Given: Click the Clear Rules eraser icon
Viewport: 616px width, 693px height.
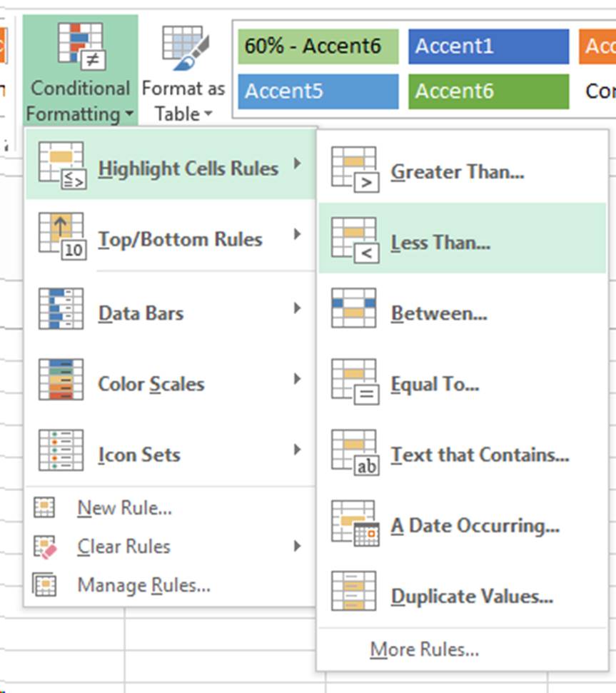Looking at the screenshot, I should pos(45,547).
